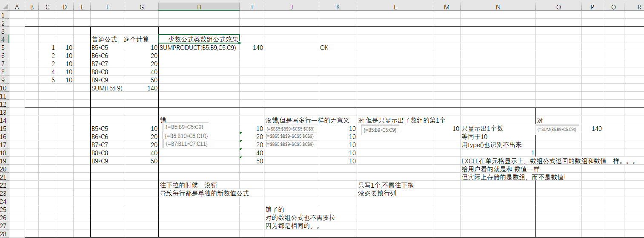Image resolution: width=644 pixels, height=238 pixels.
Task: Click the {=SUM(B5:B9*C5:C9)} formula box
Action: (557, 129)
